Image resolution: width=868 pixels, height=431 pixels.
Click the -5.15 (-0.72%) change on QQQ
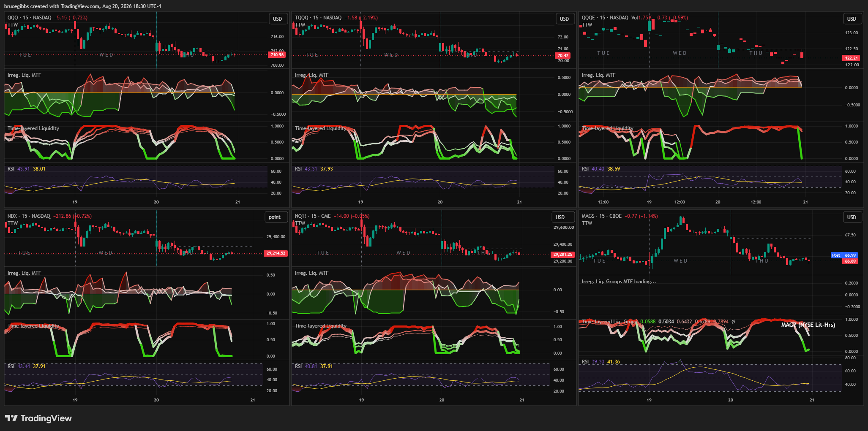pos(71,18)
